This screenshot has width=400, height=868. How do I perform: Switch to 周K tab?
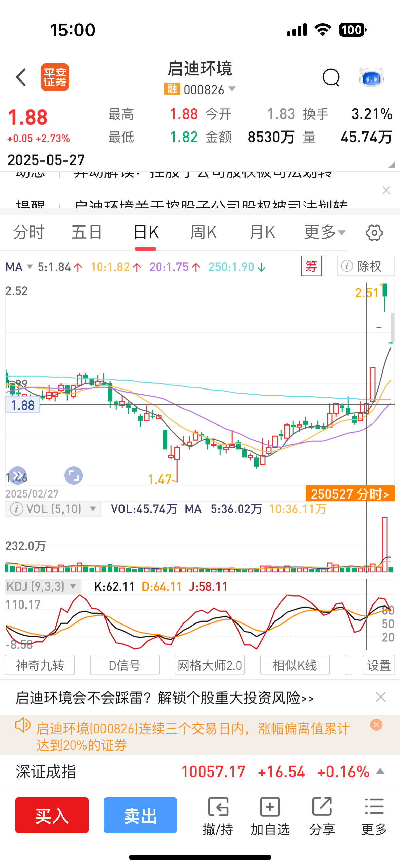click(204, 233)
